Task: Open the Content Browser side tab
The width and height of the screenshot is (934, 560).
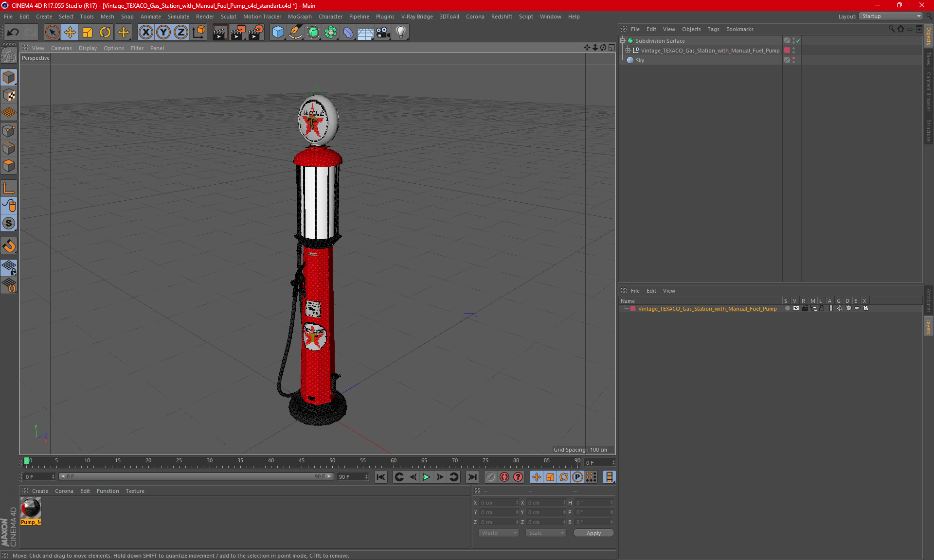Action: [928, 91]
